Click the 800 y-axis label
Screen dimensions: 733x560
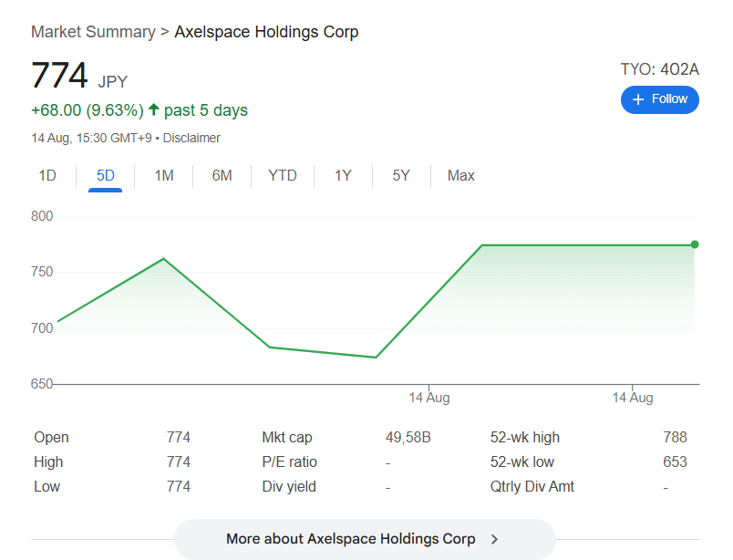pos(42,215)
